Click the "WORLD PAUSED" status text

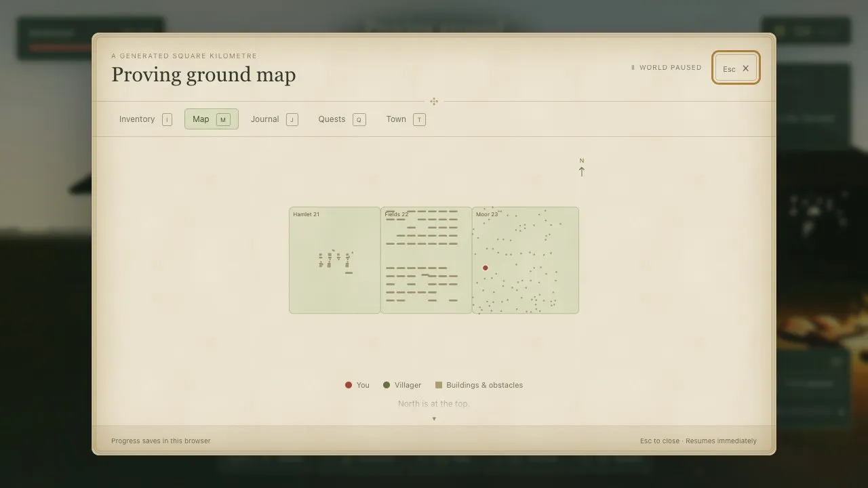tap(671, 68)
